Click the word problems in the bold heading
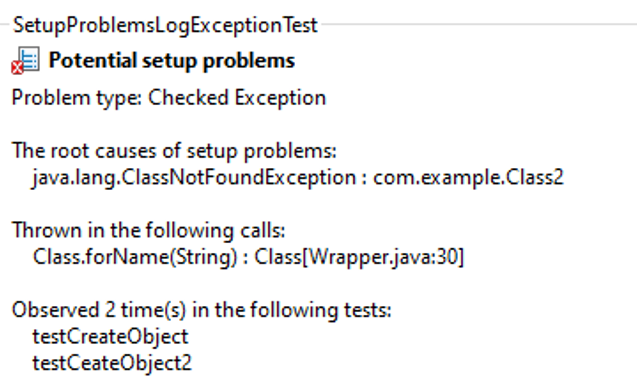This screenshot has width=637, height=385. pos(249,61)
